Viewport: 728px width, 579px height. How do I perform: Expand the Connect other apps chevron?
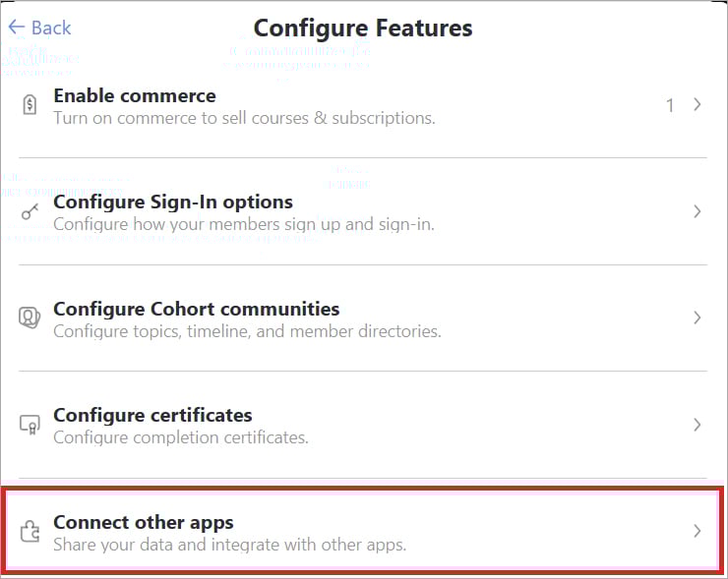pyautogui.click(x=697, y=531)
